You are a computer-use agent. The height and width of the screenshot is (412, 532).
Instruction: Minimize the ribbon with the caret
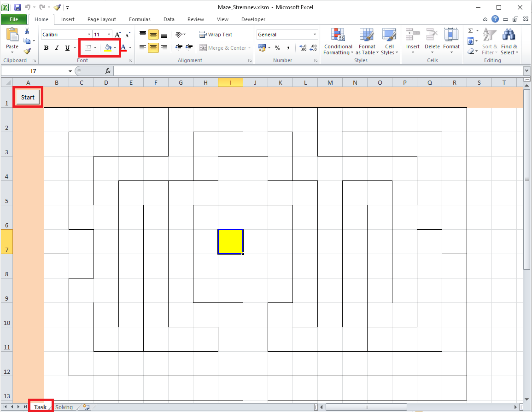coord(485,19)
